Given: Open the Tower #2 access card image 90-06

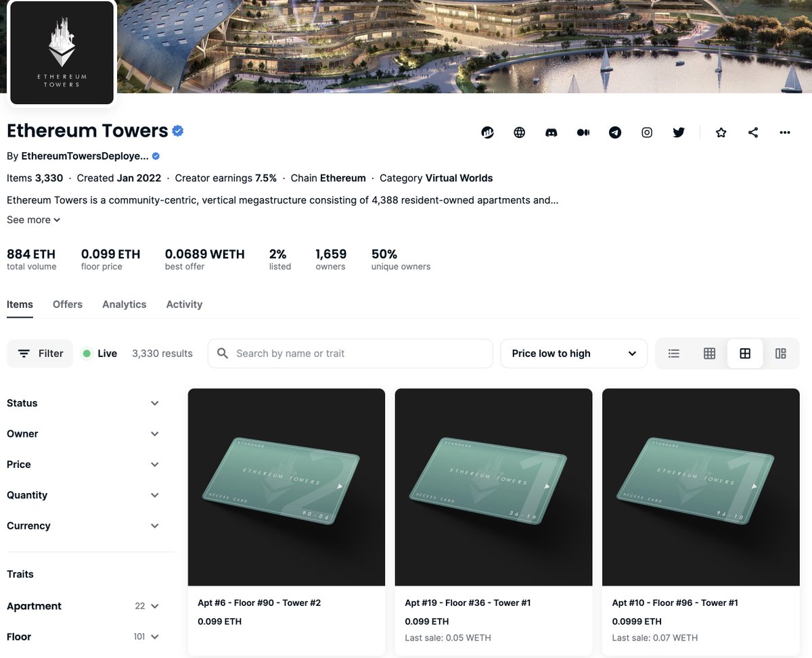Looking at the screenshot, I should click(x=286, y=487).
